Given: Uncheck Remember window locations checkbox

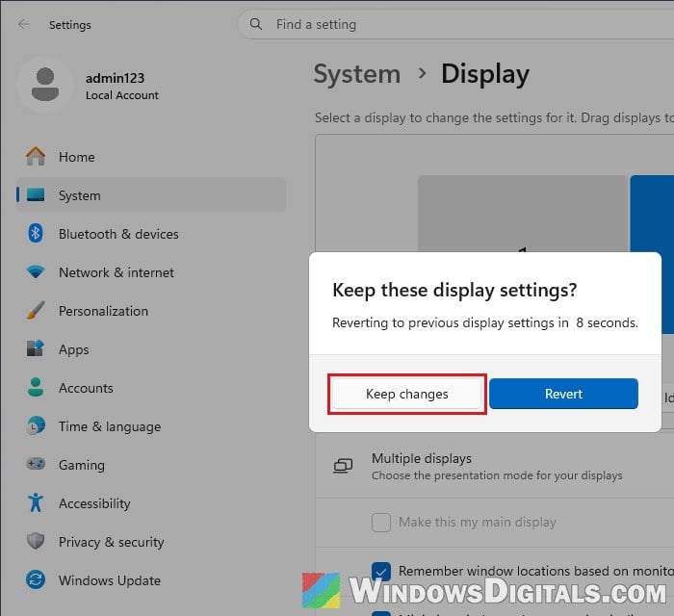Looking at the screenshot, I should (x=381, y=571).
